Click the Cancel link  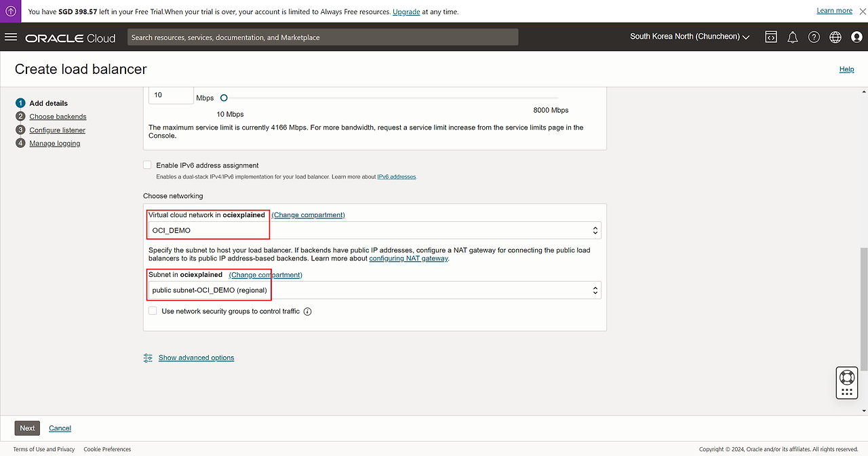tap(60, 428)
